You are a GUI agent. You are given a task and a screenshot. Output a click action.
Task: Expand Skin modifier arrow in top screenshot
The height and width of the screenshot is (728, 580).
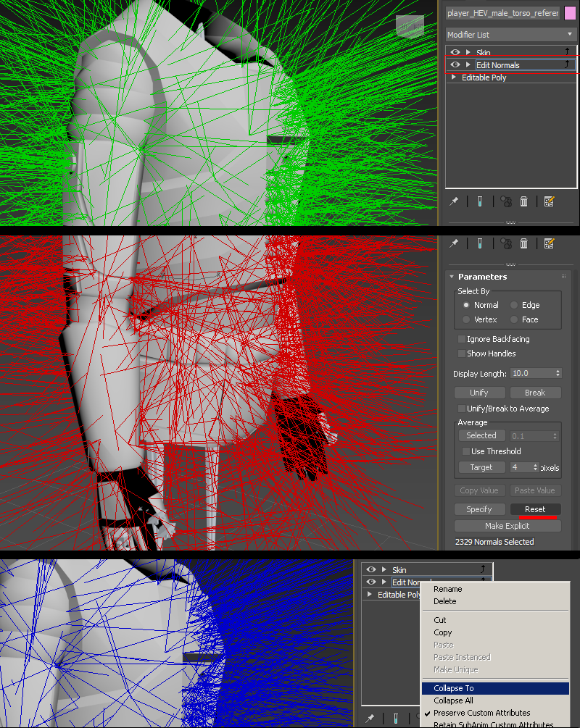click(x=468, y=52)
